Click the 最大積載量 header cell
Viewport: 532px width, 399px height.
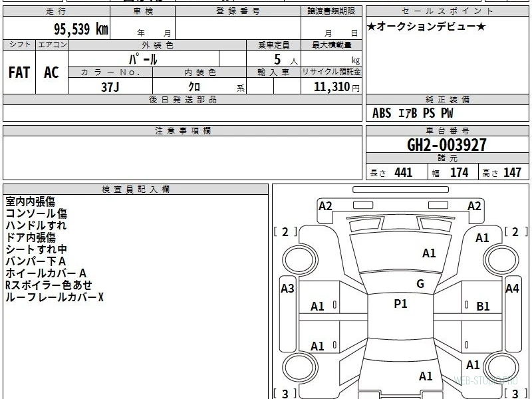331,45
